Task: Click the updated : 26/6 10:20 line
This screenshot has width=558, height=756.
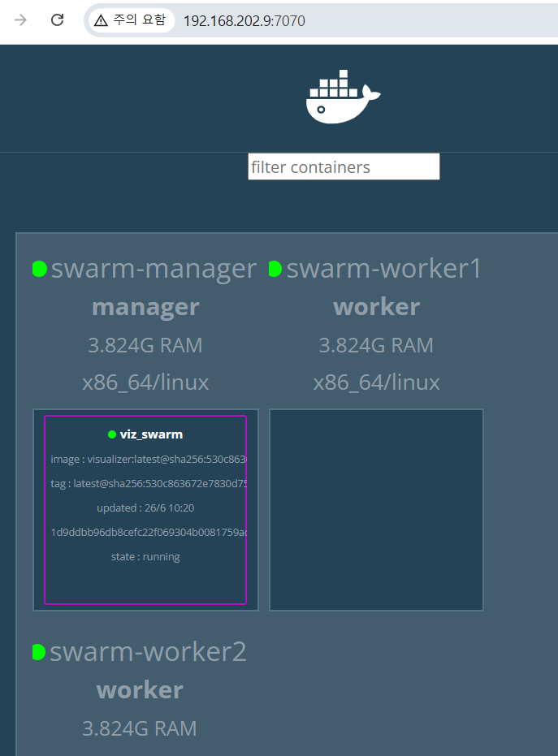Action: 145,508
